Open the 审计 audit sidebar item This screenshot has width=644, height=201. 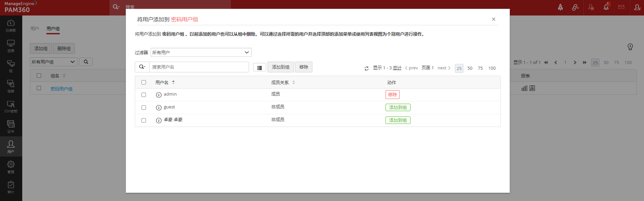coord(11,187)
